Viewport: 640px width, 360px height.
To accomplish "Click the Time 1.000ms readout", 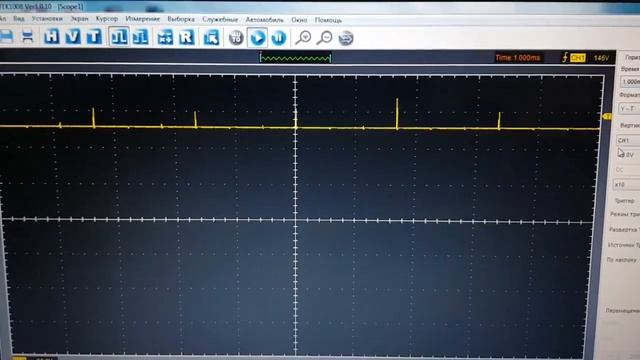I will point(518,58).
